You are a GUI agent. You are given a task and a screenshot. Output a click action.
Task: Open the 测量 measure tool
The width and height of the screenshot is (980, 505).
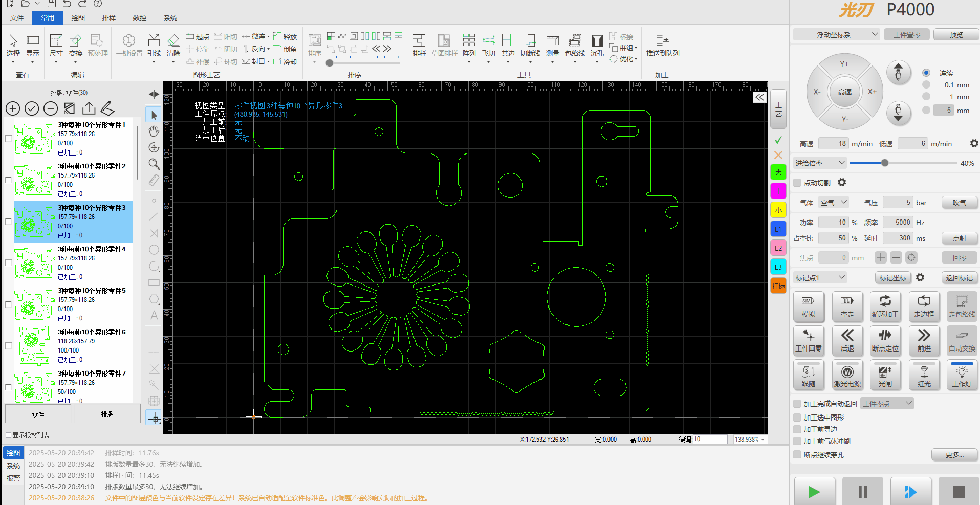552,45
